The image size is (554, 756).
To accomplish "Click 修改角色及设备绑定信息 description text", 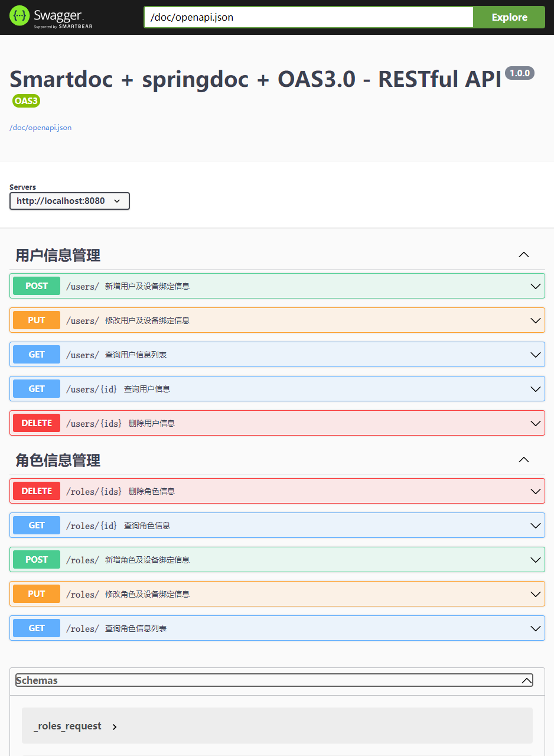I will coord(147,594).
